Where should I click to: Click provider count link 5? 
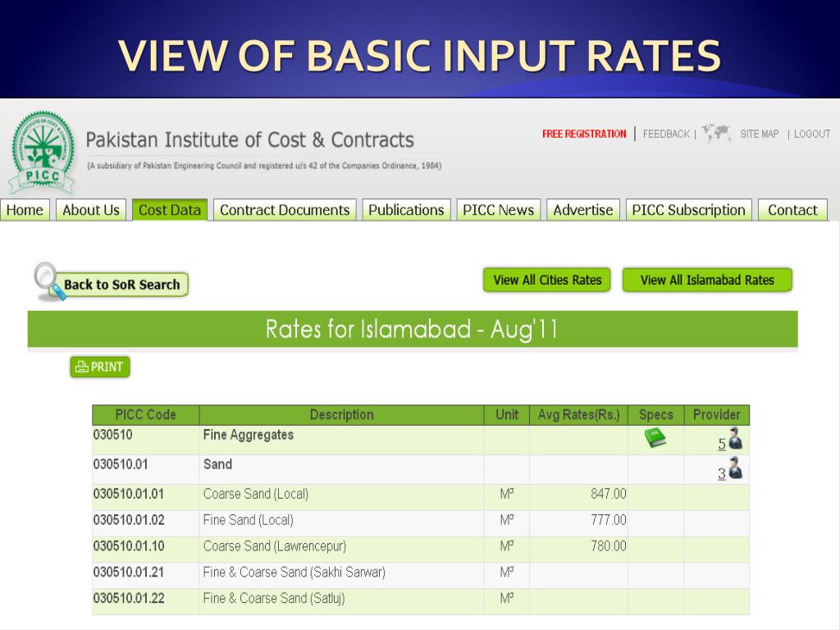coord(722,444)
